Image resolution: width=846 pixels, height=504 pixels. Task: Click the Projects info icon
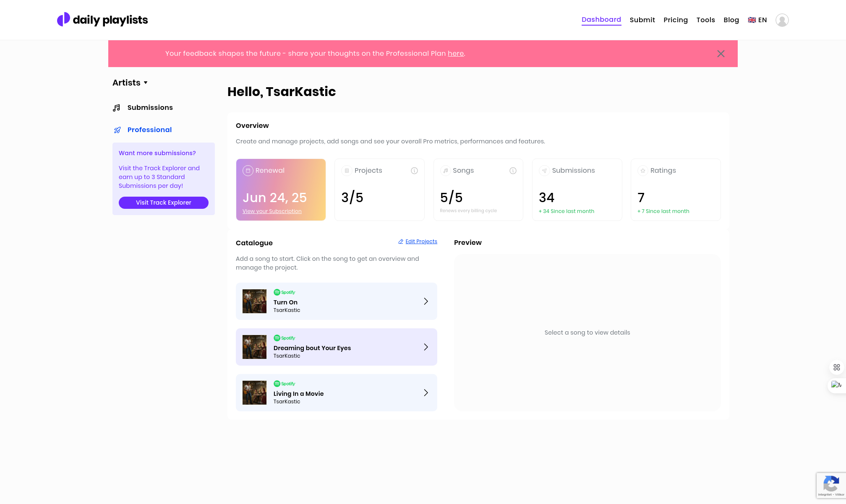414,171
